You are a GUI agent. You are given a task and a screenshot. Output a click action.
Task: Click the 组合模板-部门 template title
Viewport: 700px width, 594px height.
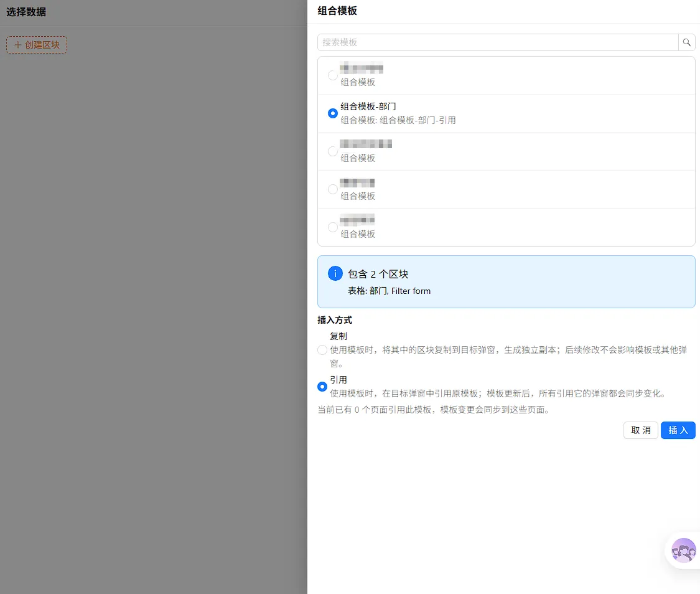pos(368,106)
